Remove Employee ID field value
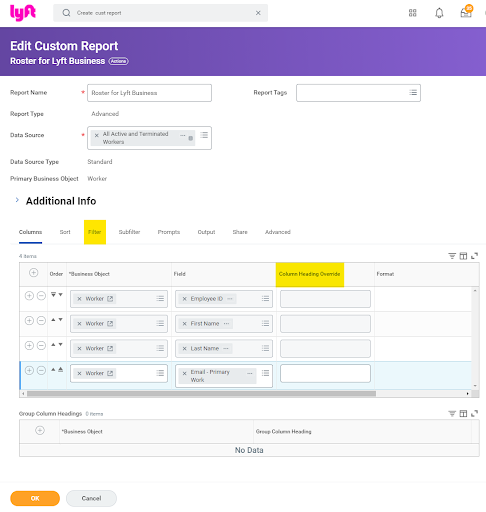The image size is (486, 512). click(x=184, y=299)
